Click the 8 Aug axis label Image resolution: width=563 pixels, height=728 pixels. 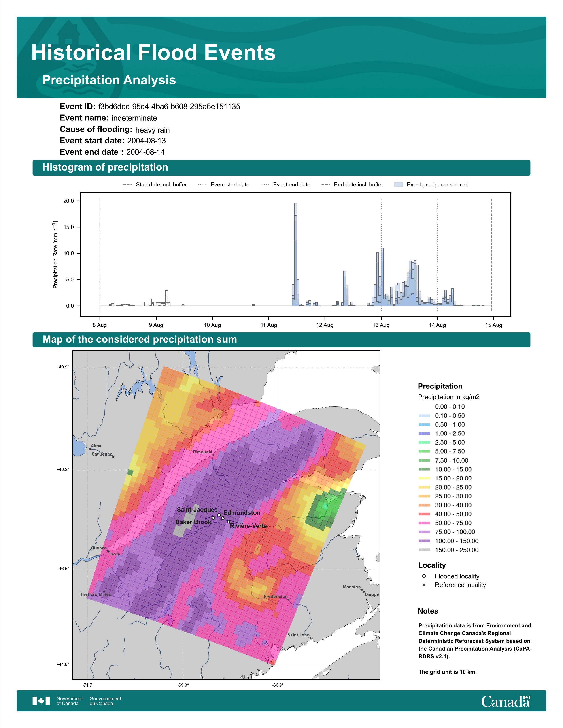pyautogui.click(x=100, y=325)
